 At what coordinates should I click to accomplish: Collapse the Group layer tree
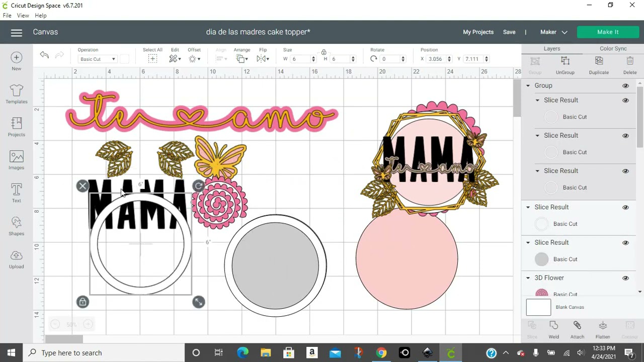tap(528, 85)
